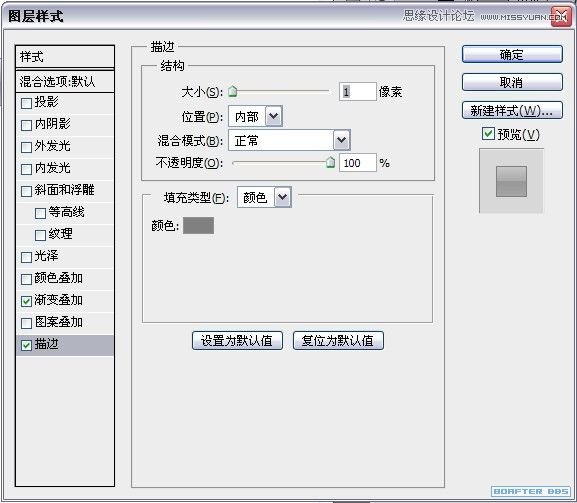Check the 纹理 texture sub-option
The image size is (577, 503).
[x=40, y=235]
